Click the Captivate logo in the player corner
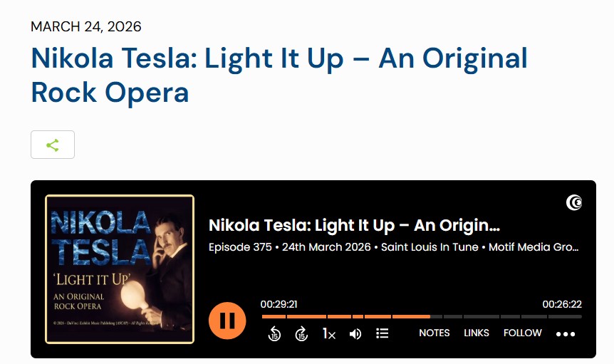This screenshot has height=364, width=614. [574, 203]
